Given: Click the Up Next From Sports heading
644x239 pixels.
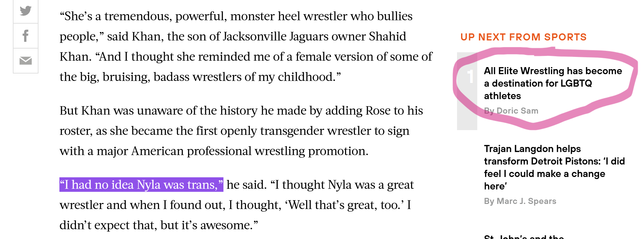Looking at the screenshot, I should pyautogui.click(x=524, y=37).
